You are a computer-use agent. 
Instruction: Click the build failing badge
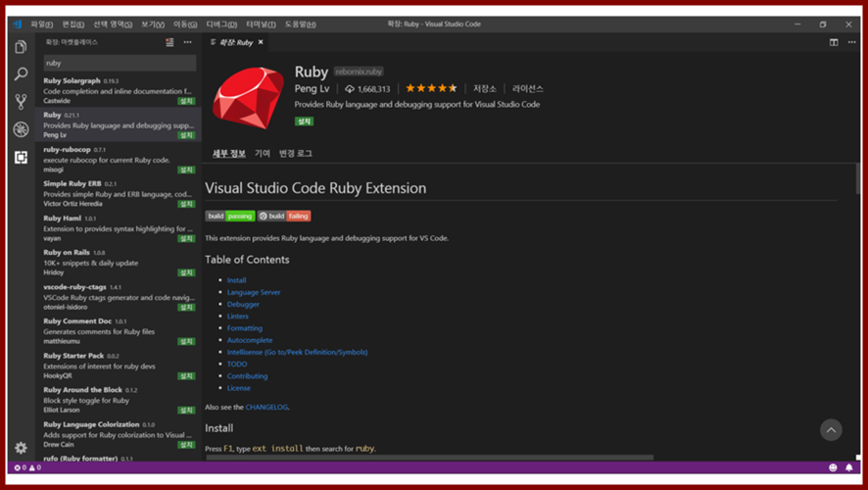[x=284, y=216]
